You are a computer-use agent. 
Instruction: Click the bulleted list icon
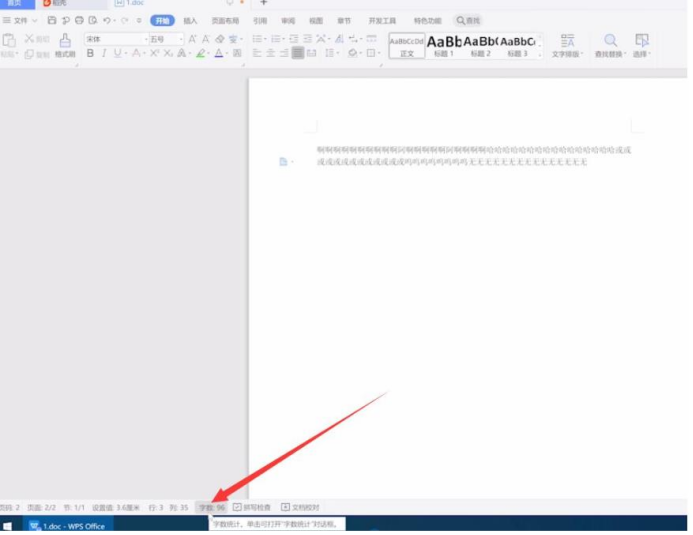[257, 39]
